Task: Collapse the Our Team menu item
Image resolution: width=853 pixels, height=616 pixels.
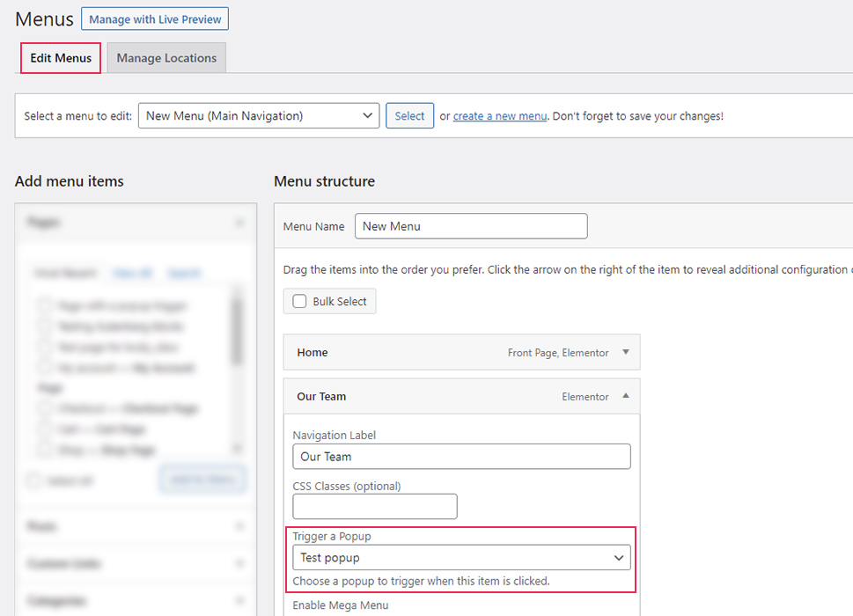Action: click(x=625, y=395)
